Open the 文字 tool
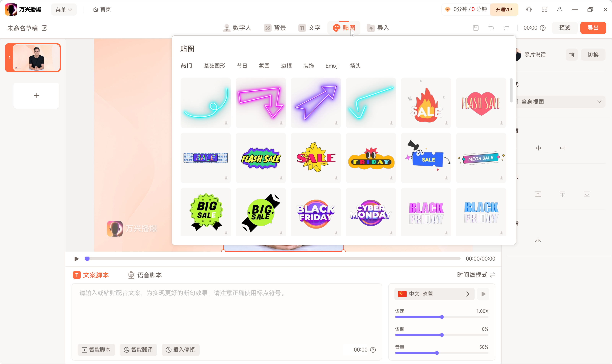 [309, 28]
